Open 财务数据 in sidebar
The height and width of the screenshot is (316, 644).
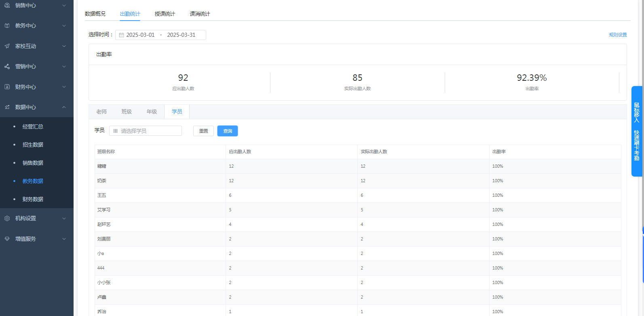pyautogui.click(x=33, y=199)
